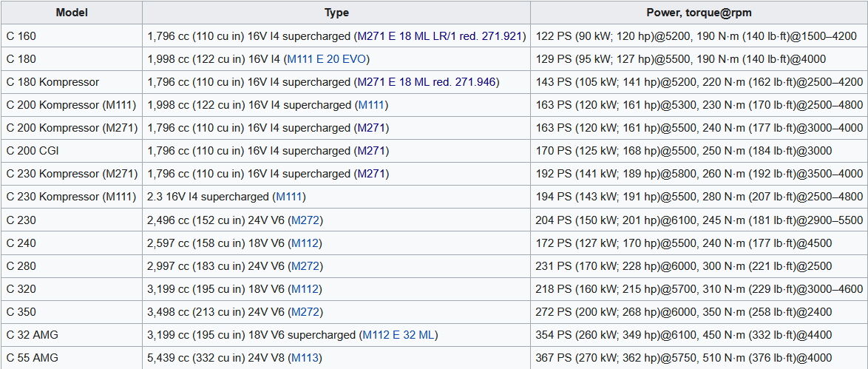Click the 192 PS (141 kW; 189 hp)@5800 power cell
Viewport: 868px width, 369px height.
[x=699, y=174]
